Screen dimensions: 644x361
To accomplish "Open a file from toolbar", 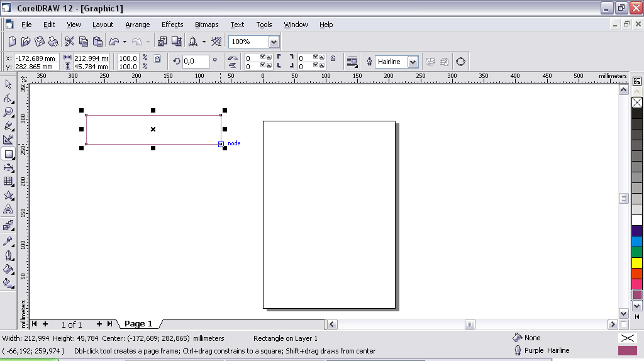I will [26, 42].
